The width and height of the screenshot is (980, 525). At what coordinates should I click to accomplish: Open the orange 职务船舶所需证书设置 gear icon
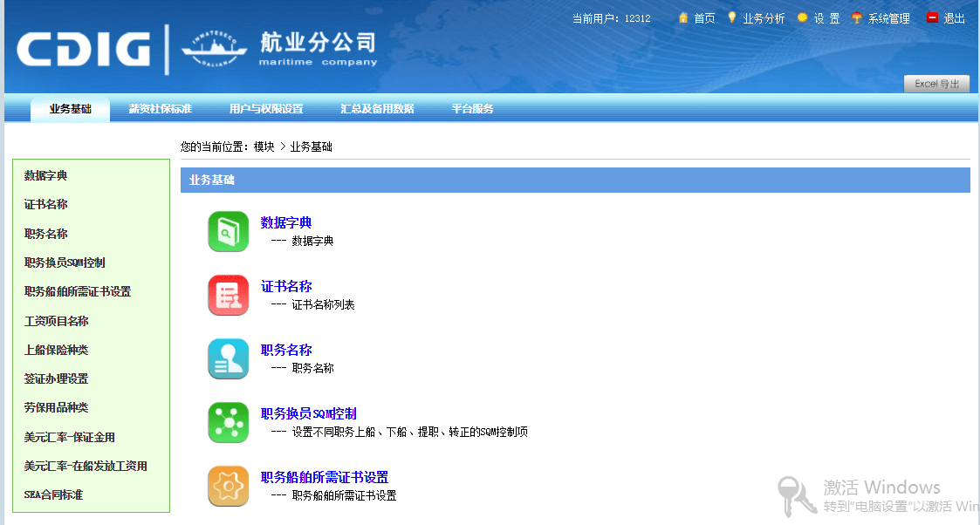point(228,487)
